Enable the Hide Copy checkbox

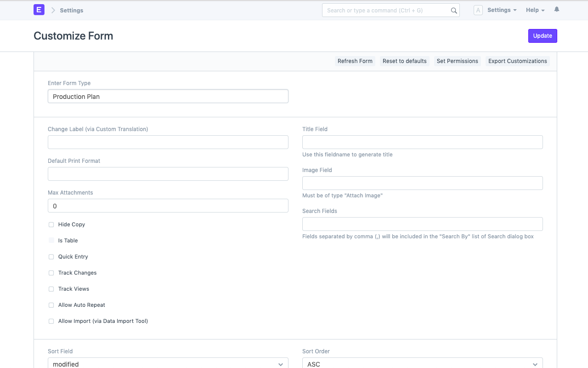51,224
